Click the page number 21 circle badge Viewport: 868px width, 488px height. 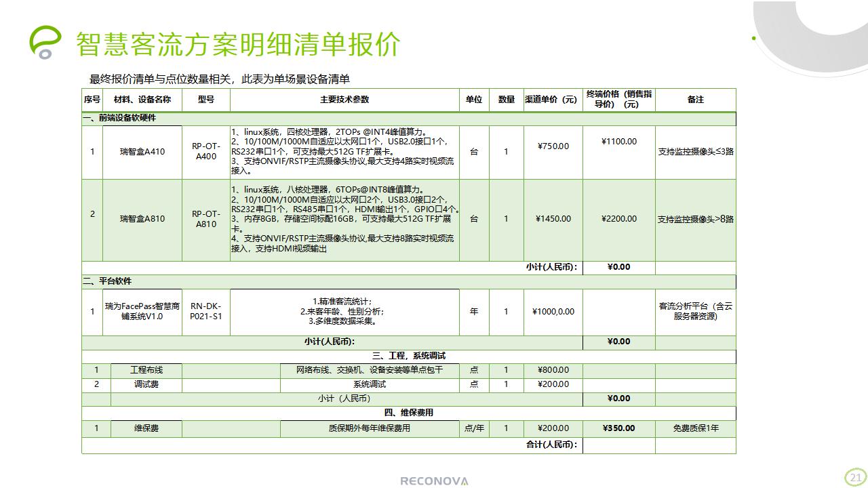point(855,477)
